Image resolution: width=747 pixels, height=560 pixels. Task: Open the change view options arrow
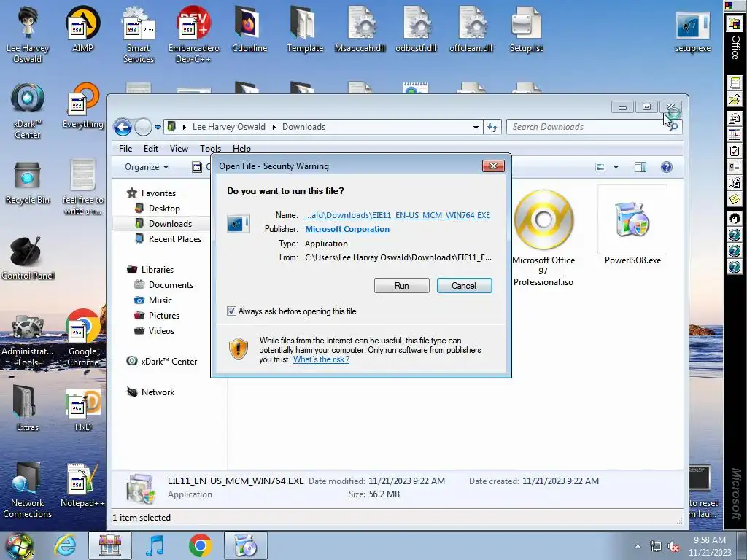click(x=616, y=167)
